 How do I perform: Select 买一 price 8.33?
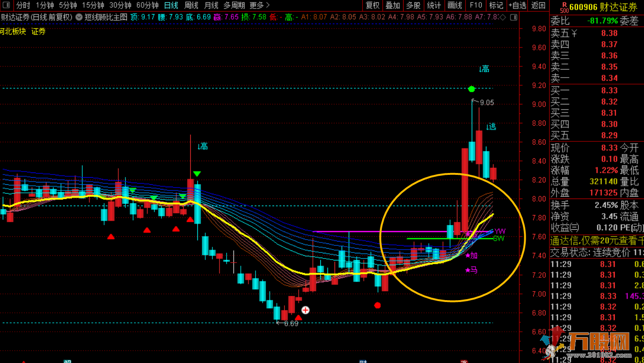[609, 90]
